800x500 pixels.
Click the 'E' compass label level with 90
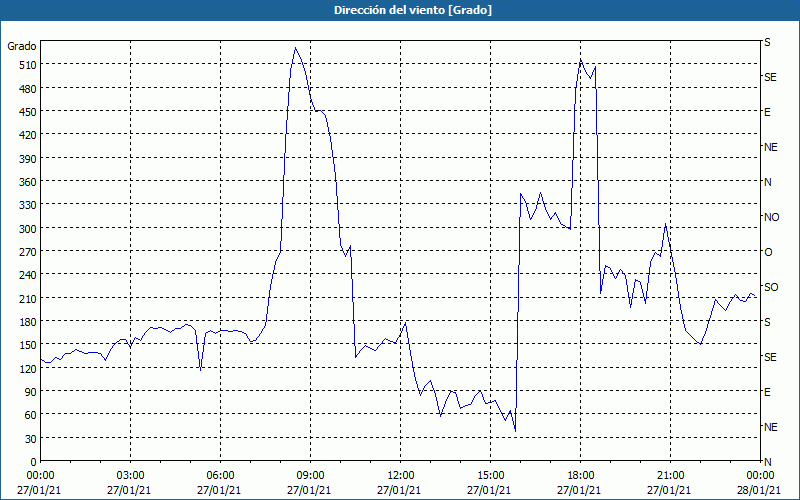pos(767,392)
